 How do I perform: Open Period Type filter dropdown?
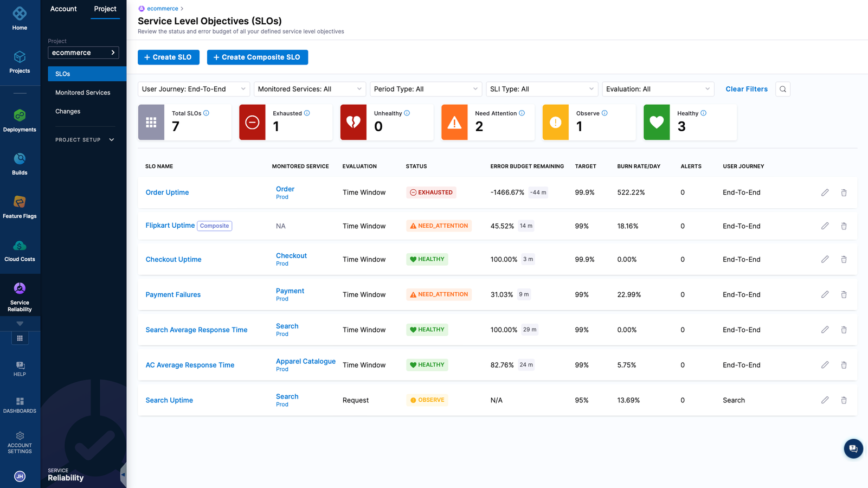(x=426, y=89)
